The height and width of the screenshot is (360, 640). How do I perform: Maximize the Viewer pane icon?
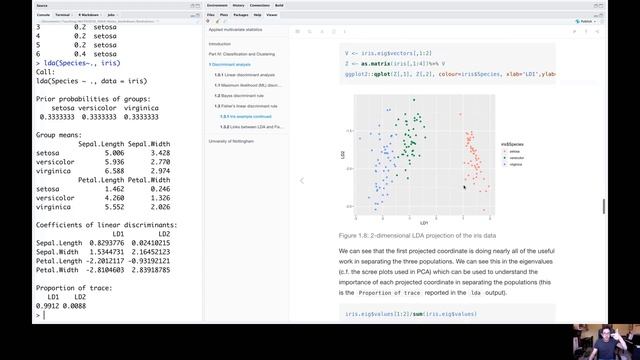[601, 15]
